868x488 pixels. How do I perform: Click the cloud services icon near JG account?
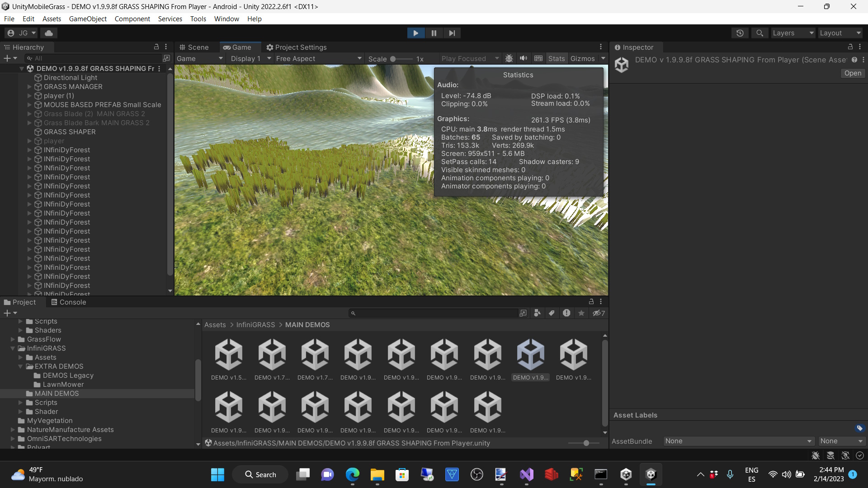[48, 33]
